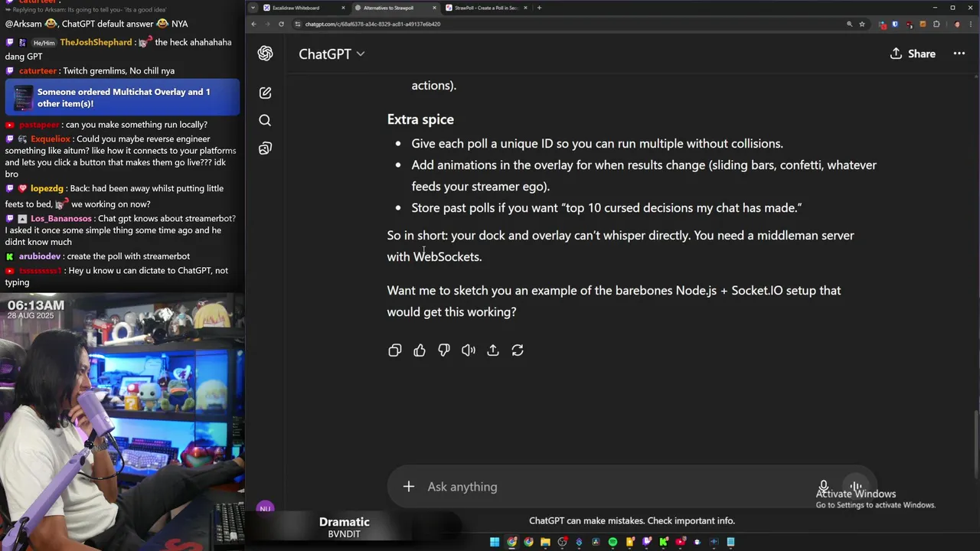
Task: Click username Exqueliox in the stream chat
Action: tap(51, 139)
